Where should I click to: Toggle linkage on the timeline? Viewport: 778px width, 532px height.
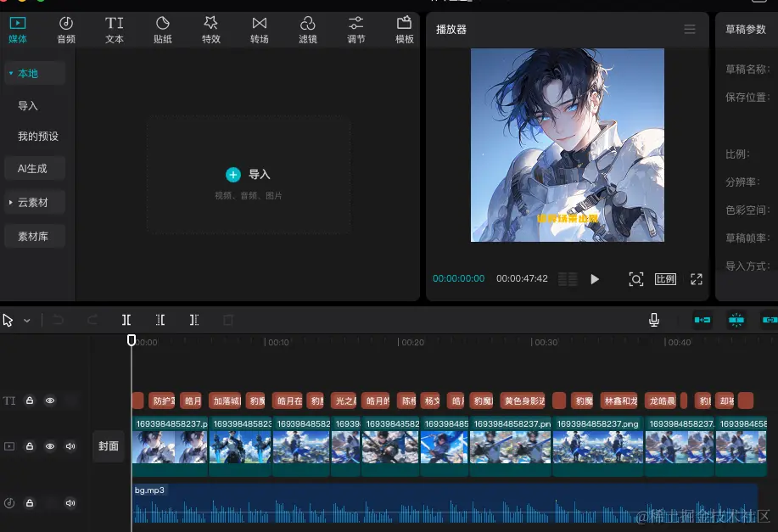pyautogui.click(x=769, y=320)
